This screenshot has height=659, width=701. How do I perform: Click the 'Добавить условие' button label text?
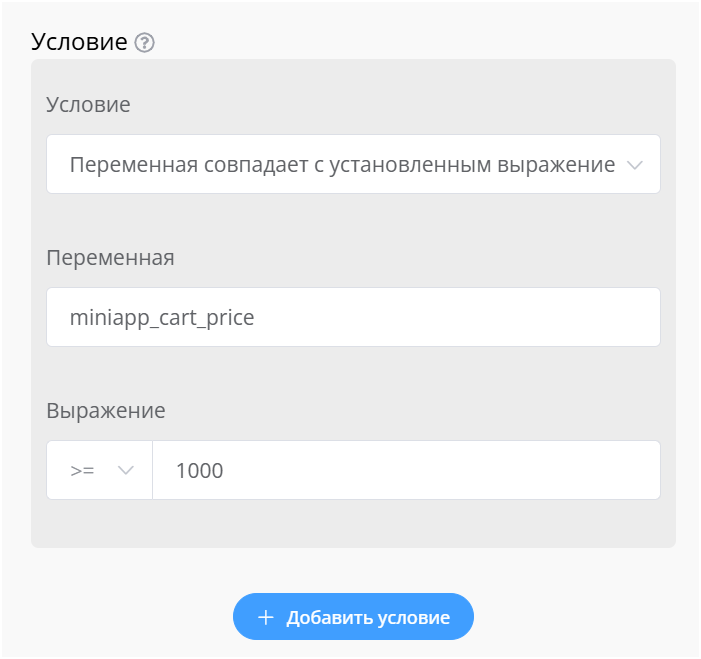368,617
